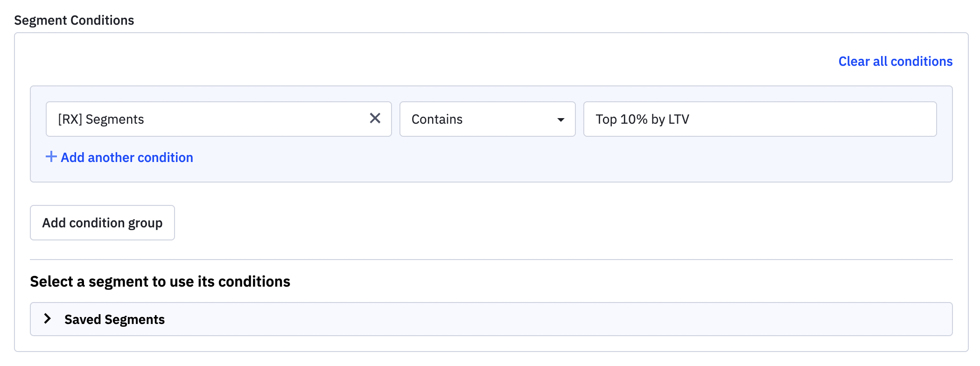Click the Add another condition link
The image size is (980, 366).
(126, 158)
